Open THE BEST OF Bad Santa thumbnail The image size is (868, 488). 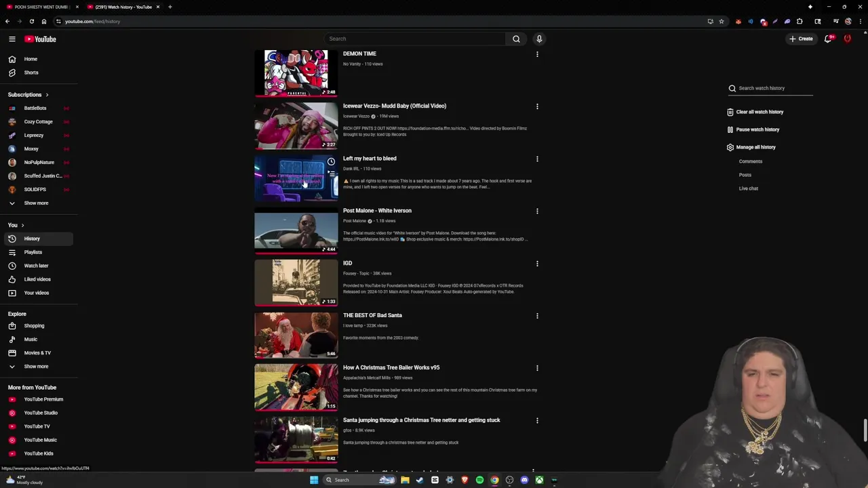click(x=296, y=335)
